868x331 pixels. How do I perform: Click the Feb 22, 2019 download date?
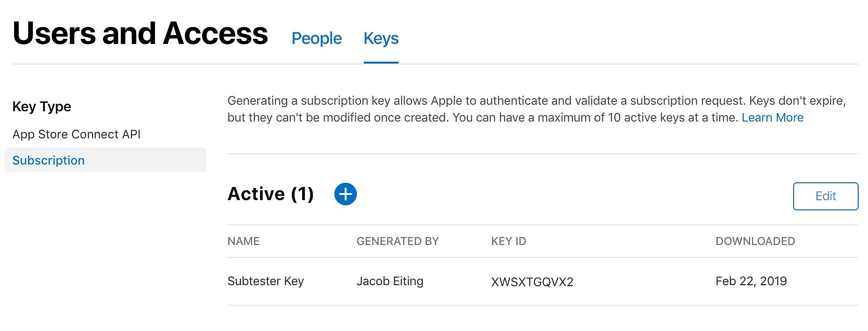tap(751, 281)
